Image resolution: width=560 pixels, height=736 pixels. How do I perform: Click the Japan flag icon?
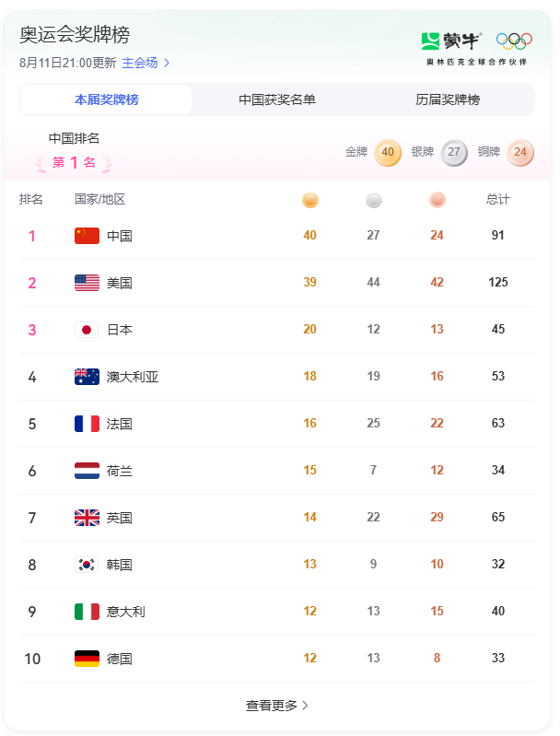point(87,330)
